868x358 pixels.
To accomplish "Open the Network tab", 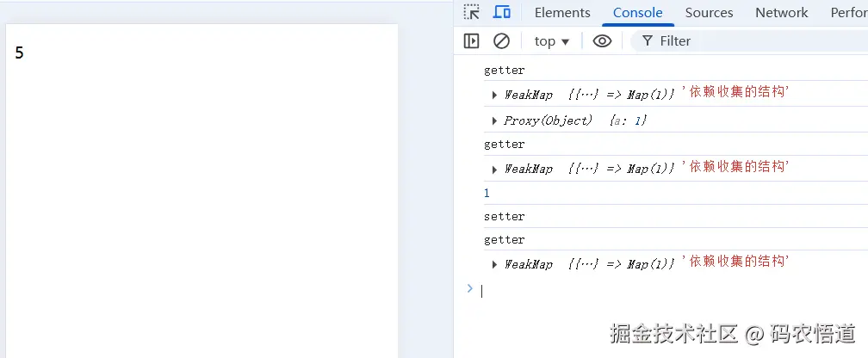I will pyautogui.click(x=781, y=12).
